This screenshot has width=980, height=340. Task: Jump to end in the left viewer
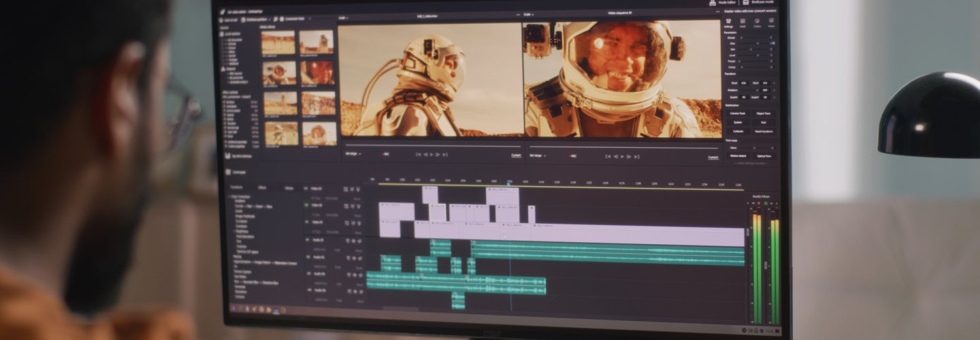[445, 154]
